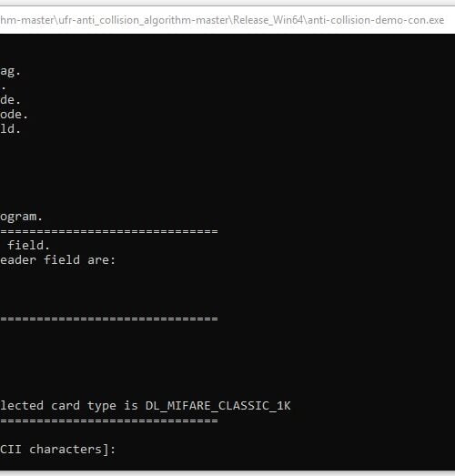The height and width of the screenshot is (476, 455).
Task: Click the first equals-sign separator line
Action: click(x=109, y=231)
